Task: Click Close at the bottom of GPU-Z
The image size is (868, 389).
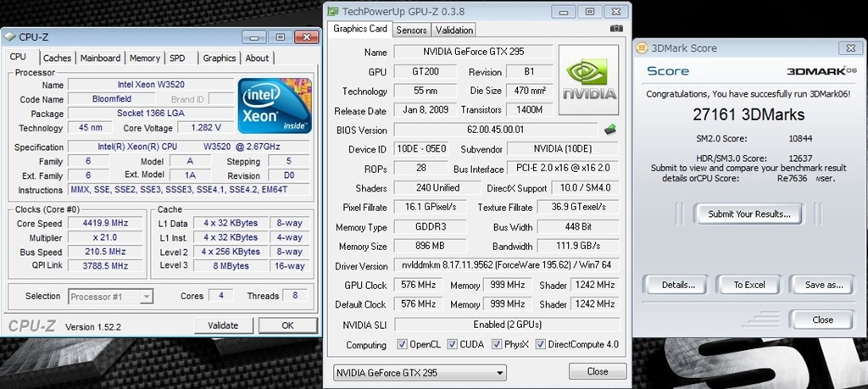Action: click(598, 371)
